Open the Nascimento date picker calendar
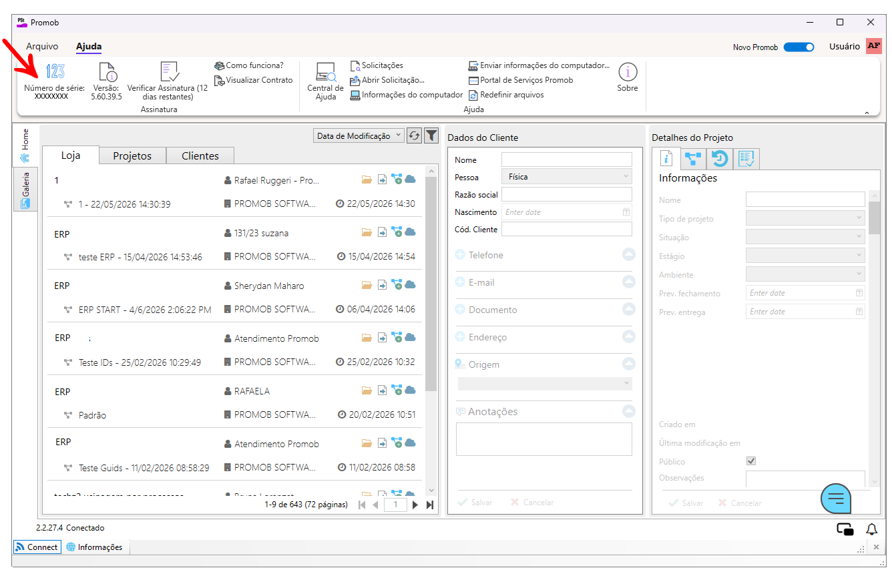 pyautogui.click(x=626, y=212)
